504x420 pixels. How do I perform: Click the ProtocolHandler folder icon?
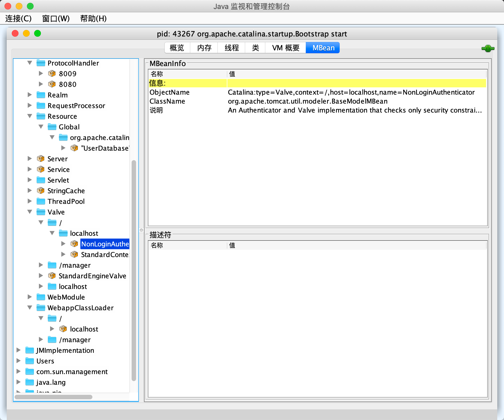pyautogui.click(x=41, y=63)
